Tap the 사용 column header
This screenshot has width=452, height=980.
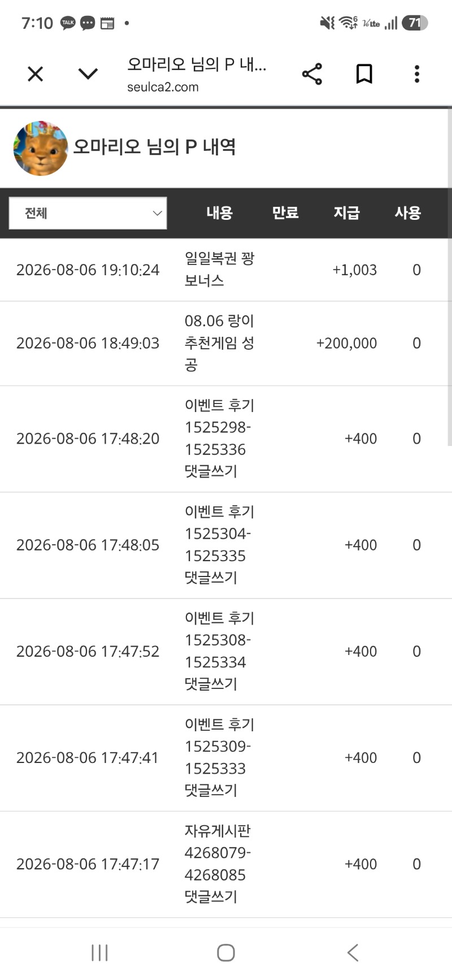point(407,213)
